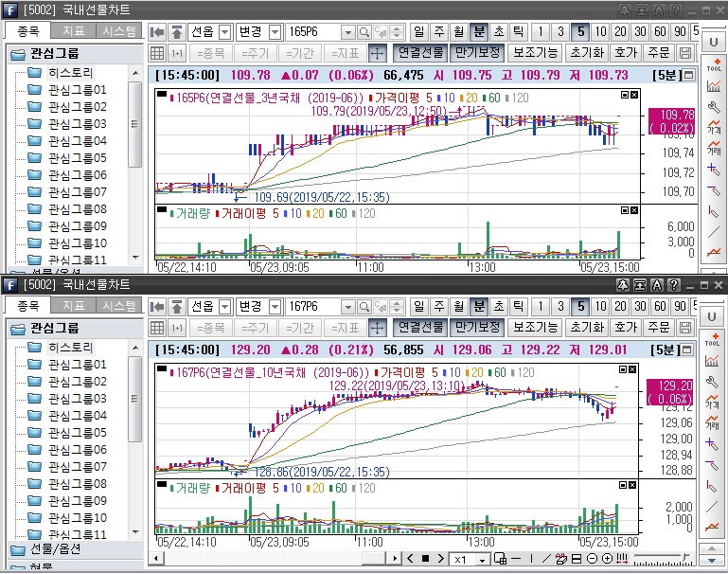Open the 165P6 symbol code dropdown arrow
The height and width of the screenshot is (574, 728).
click(x=347, y=31)
